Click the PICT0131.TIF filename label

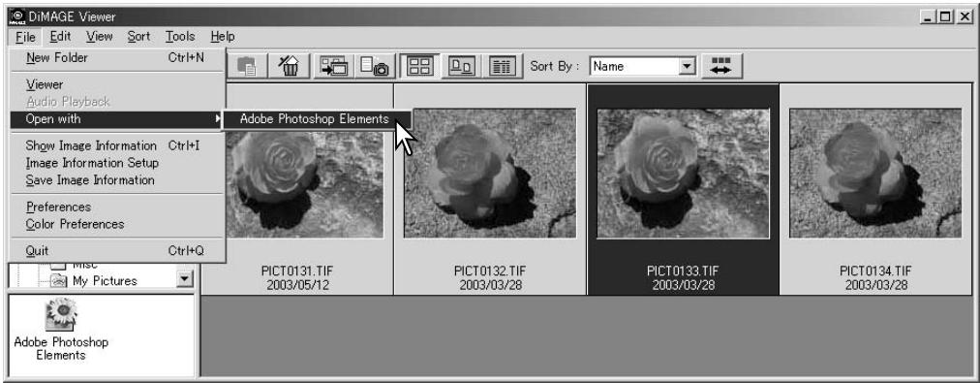coord(297,271)
